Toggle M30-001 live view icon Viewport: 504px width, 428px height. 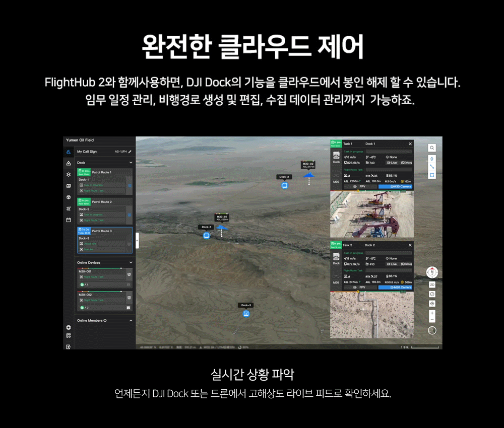(x=129, y=274)
